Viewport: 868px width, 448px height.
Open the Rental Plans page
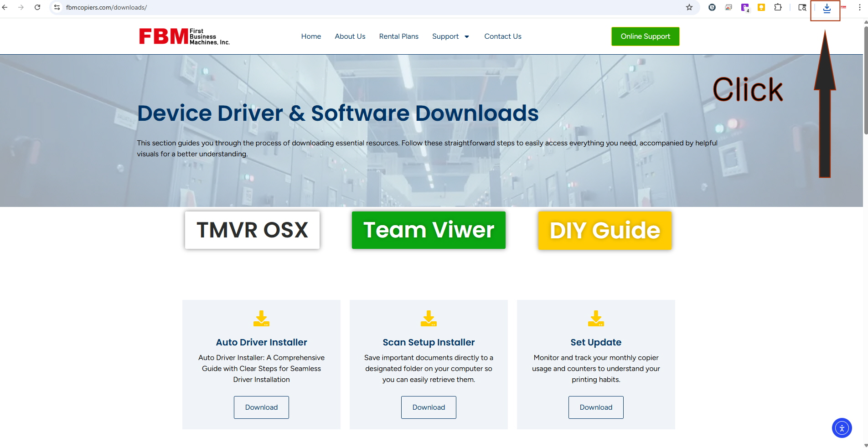(x=398, y=36)
